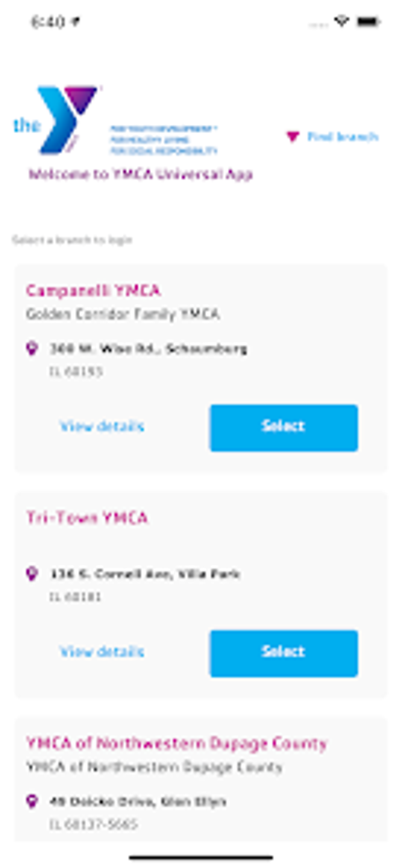
Task: Tap the Tri-Town YMCA heading
Action: [87, 517]
